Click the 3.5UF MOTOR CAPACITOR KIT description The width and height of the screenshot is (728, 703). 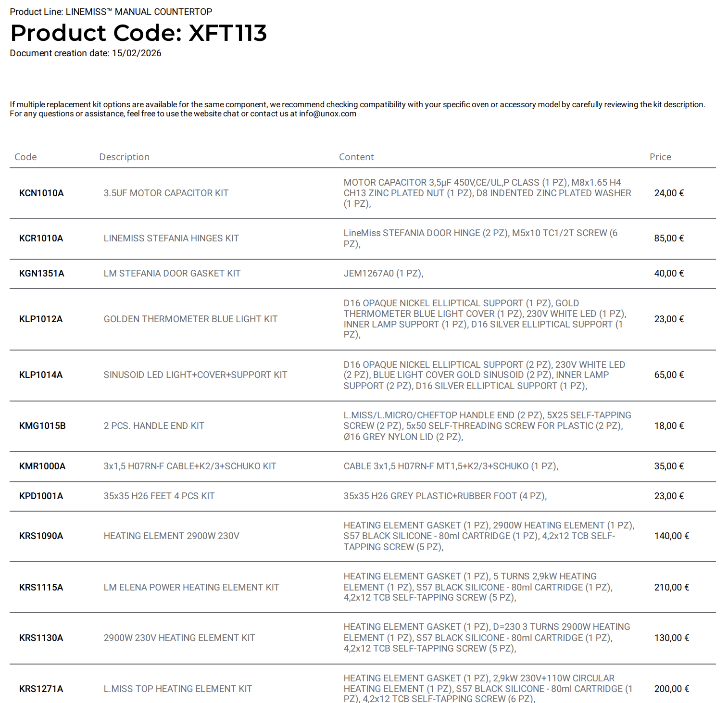click(x=166, y=193)
